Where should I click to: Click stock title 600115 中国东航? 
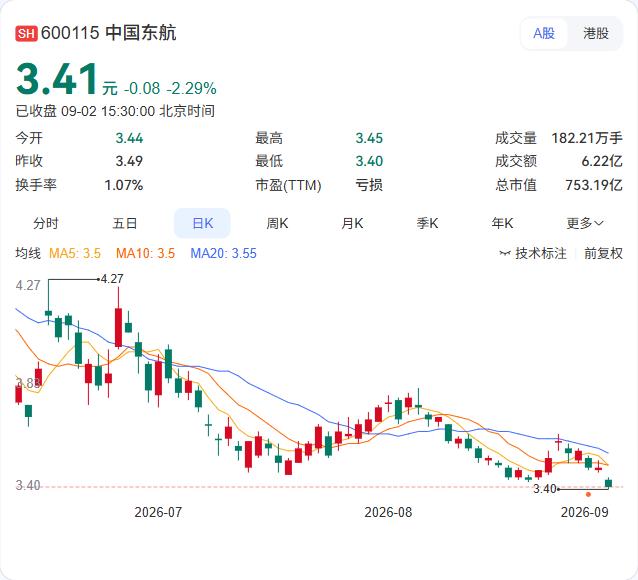click(x=109, y=33)
